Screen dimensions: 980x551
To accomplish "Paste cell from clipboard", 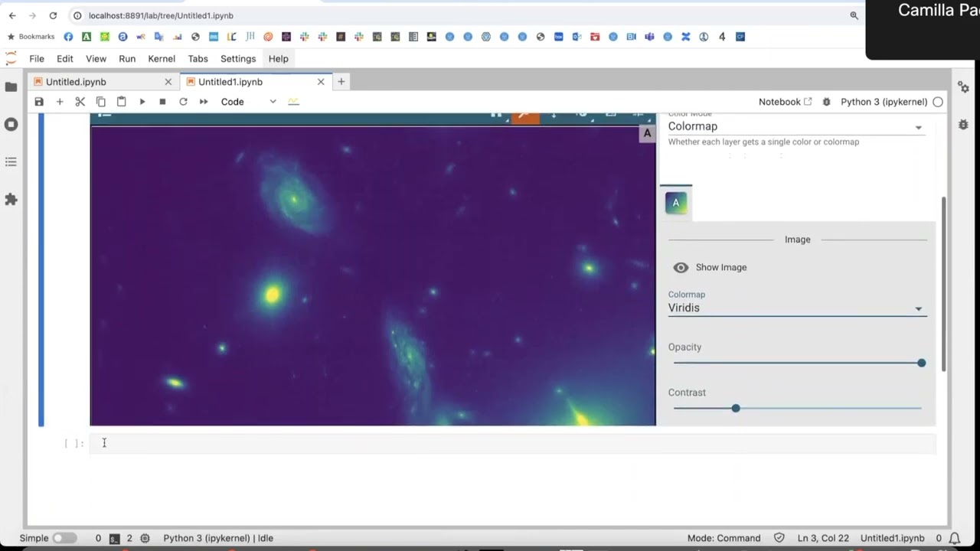I will 121,102.
